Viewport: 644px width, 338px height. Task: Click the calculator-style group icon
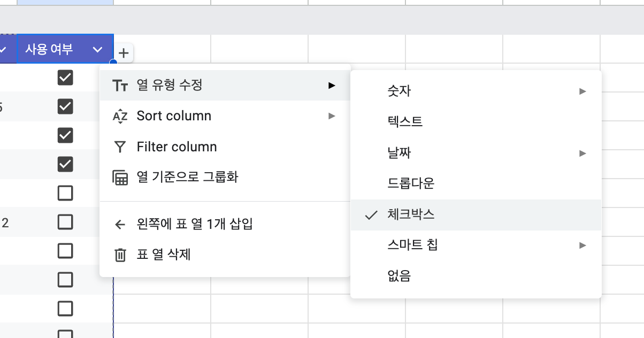pyautogui.click(x=120, y=178)
